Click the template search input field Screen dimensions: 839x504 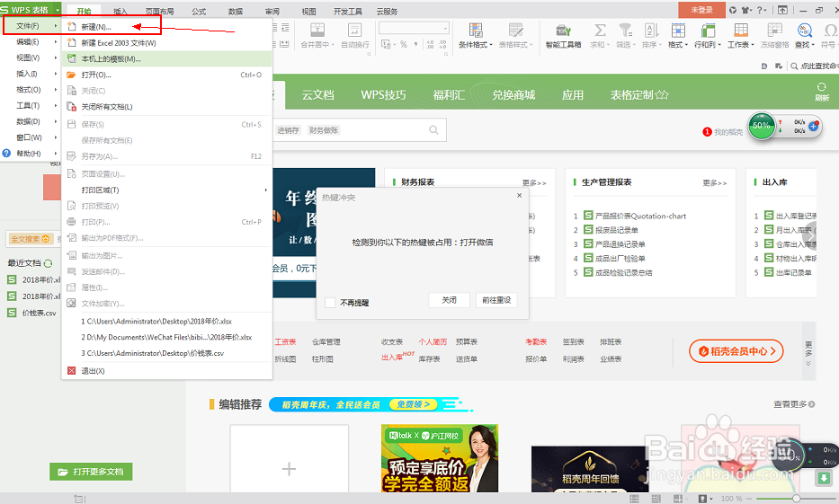359,130
